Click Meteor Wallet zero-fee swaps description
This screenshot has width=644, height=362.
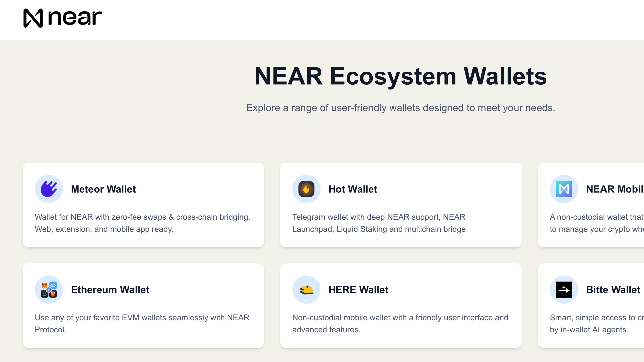[143, 223]
